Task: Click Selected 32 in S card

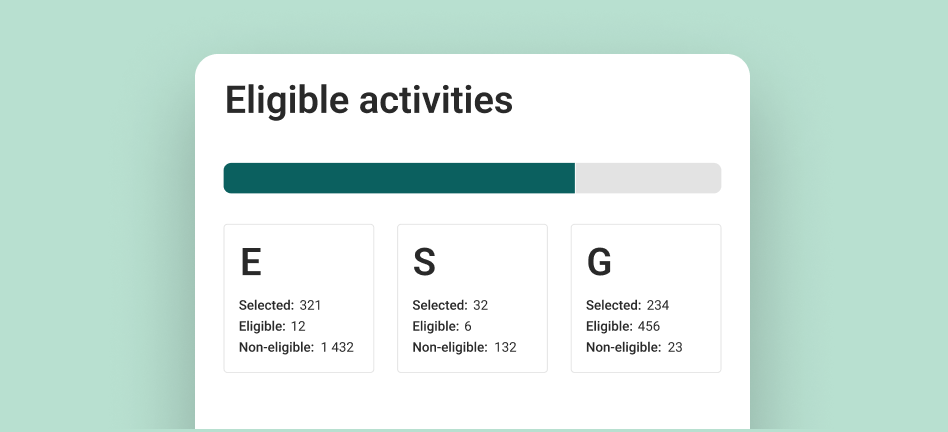Action: click(450, 305)
